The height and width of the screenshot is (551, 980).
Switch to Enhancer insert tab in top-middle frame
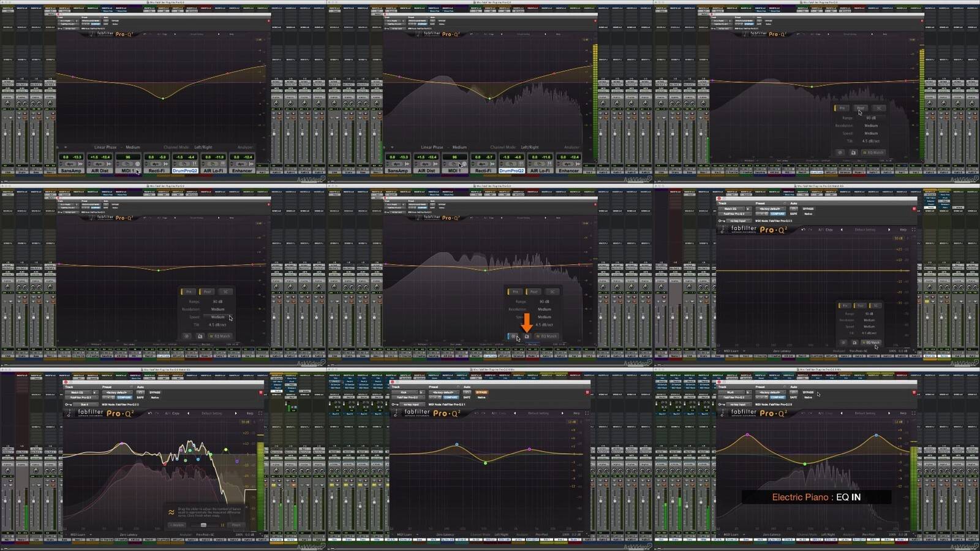click(x=568, y=170)
